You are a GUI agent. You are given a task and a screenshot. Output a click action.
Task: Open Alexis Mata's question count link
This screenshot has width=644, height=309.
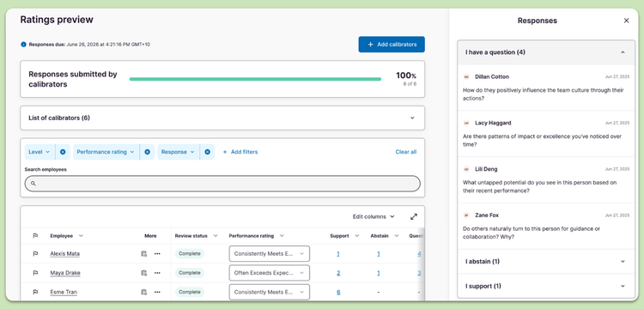419,254
